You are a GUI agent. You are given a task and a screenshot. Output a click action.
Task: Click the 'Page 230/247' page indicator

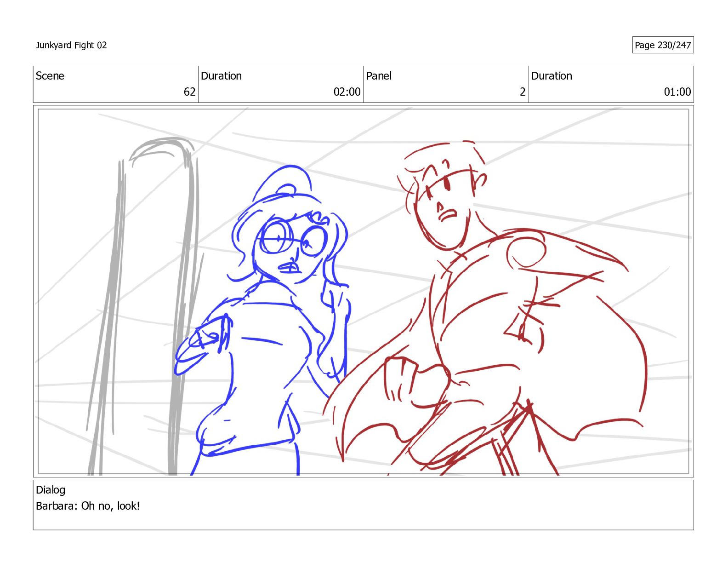(663, 45)
